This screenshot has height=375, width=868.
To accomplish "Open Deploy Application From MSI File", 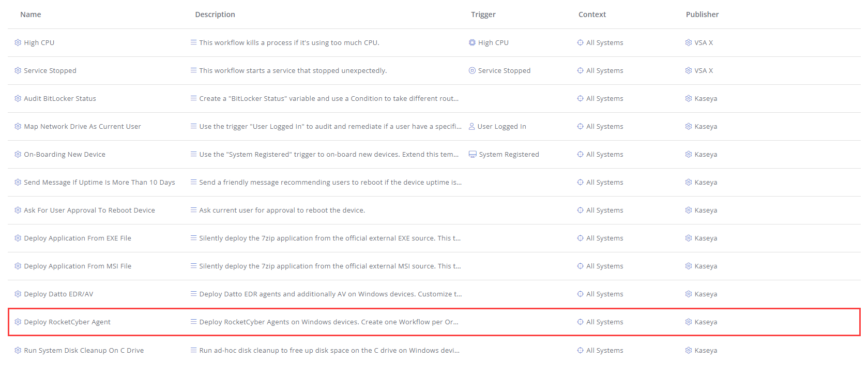I will (x=78, y=266).
